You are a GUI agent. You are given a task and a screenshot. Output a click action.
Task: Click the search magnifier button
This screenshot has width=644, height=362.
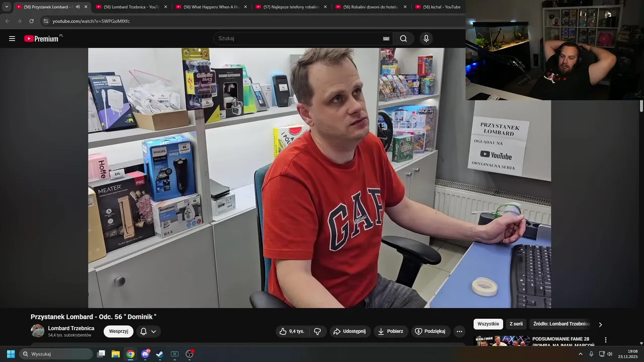[404, 39]
